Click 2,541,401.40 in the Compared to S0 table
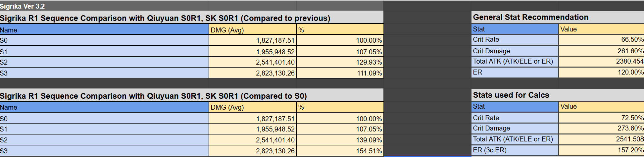 click(x=253, y=140)
